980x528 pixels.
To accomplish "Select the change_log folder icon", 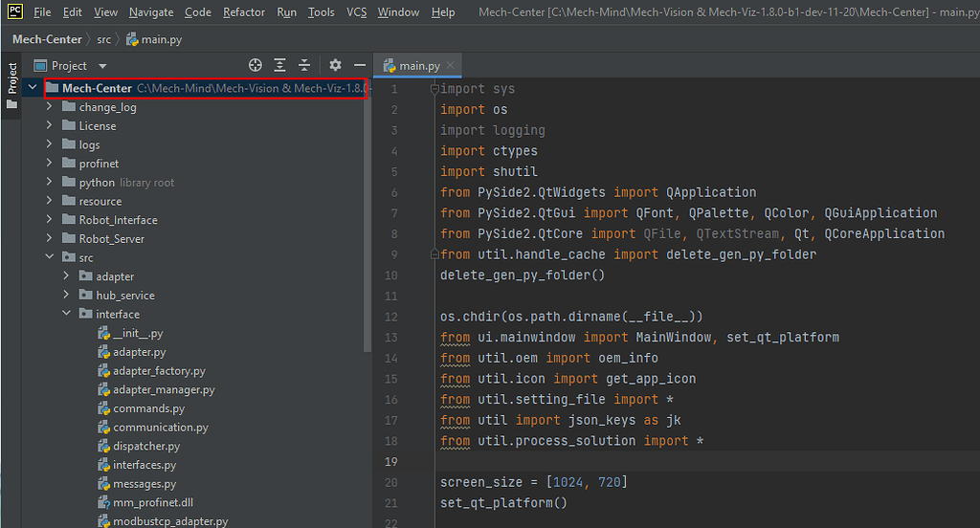I will 69,107.
